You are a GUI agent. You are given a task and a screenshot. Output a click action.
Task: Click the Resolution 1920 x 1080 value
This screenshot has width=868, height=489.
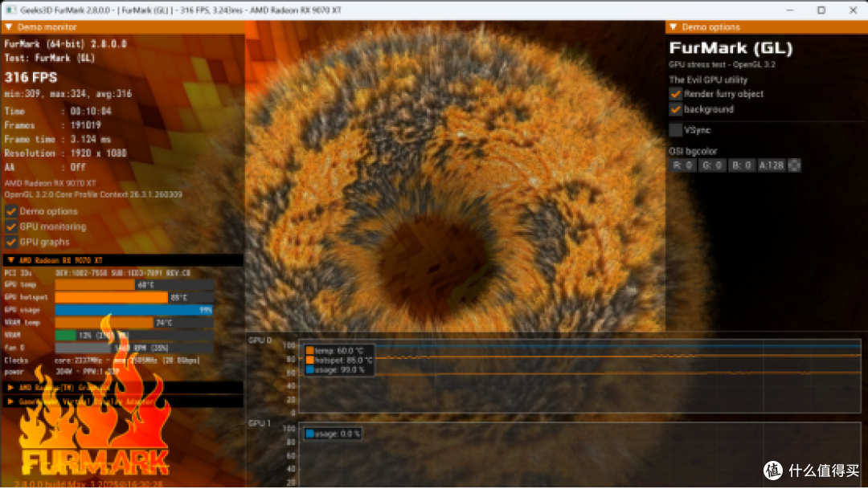click(99, 153)
